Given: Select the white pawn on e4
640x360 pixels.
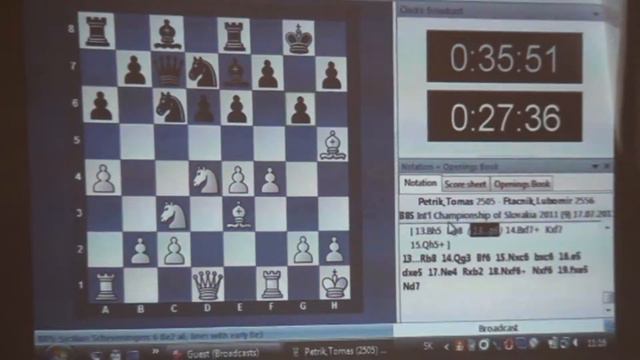Looking at the screenshot, I should click(x=238, y=180).
